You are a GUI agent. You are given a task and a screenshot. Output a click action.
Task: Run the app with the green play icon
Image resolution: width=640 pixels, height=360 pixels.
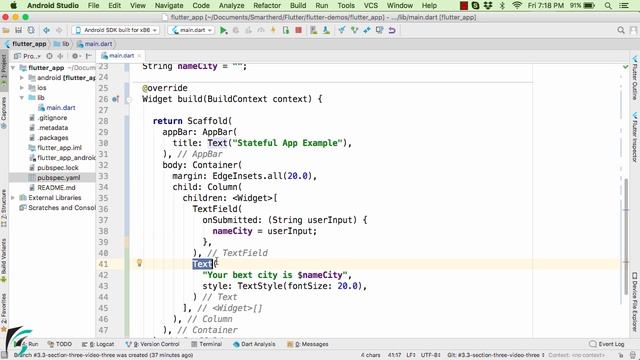(223, 30)
